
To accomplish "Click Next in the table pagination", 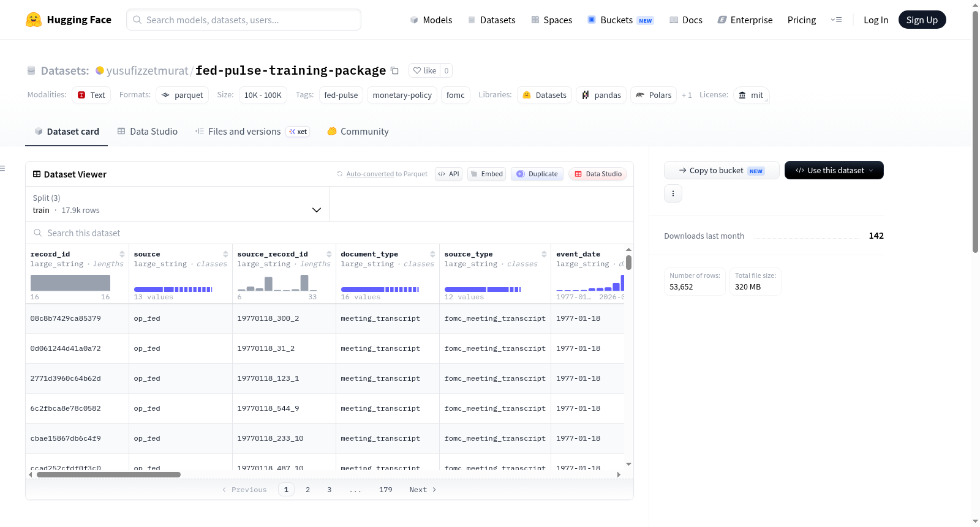I will (423, 490).
